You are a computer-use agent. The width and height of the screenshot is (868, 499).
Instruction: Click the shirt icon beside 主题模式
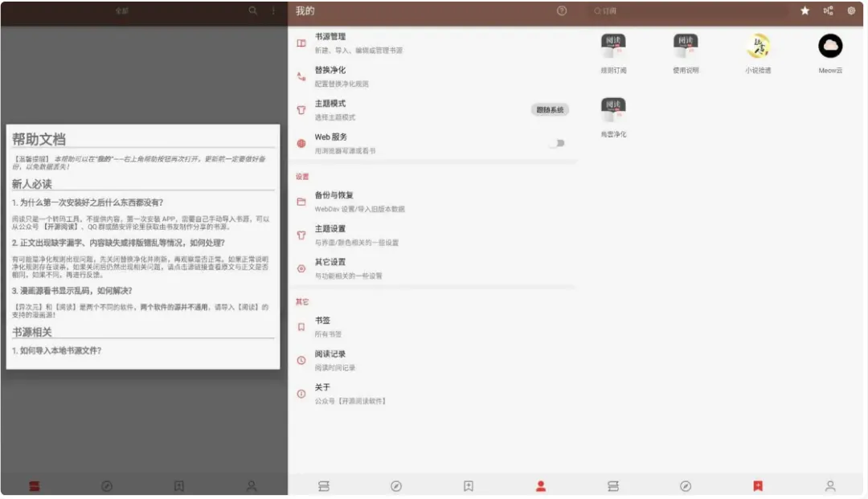coord(301,110)
